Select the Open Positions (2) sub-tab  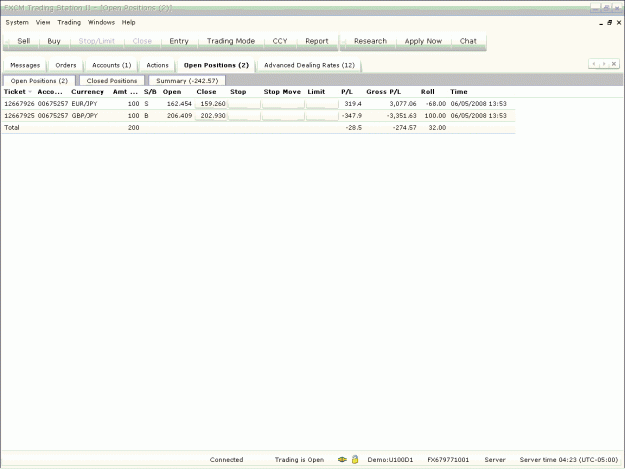[39, 80]
